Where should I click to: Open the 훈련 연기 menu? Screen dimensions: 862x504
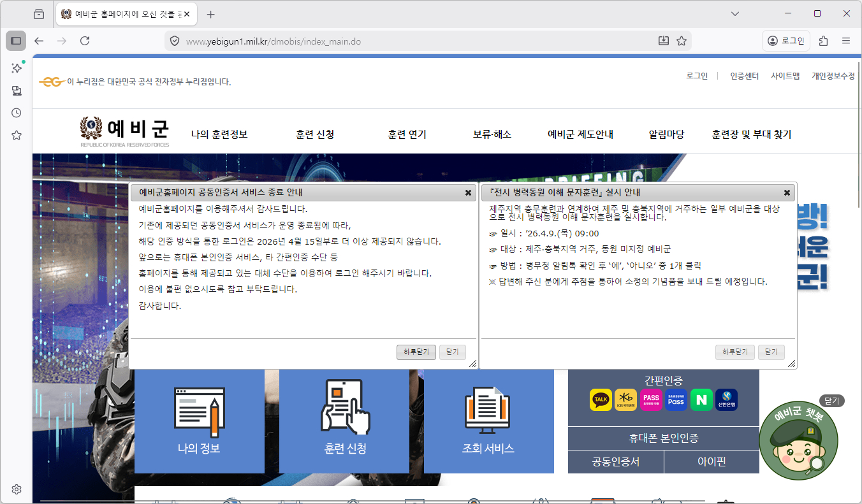click(407, 134)
